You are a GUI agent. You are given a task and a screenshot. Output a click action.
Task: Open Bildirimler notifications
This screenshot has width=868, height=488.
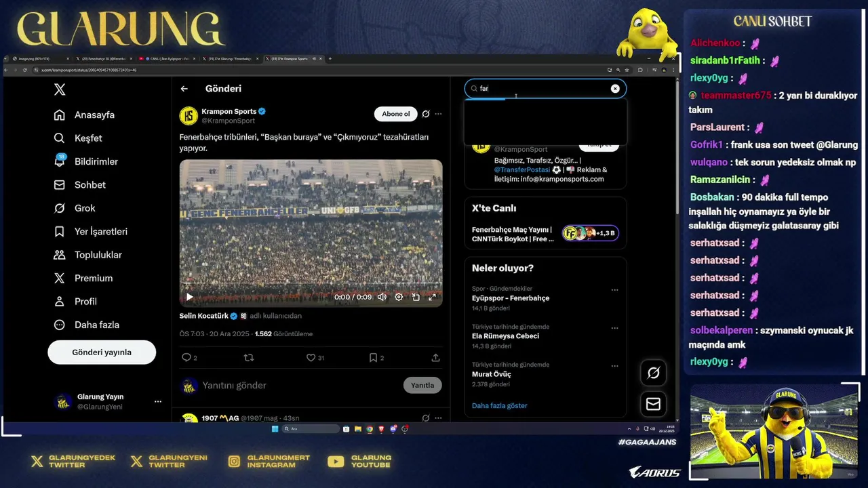pos(86,161)
